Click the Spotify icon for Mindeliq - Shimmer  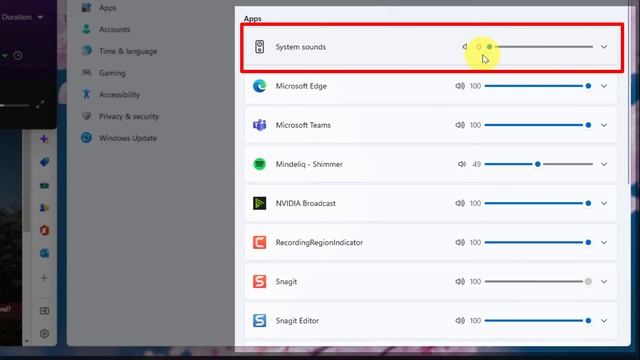pyautogui.click(x=260, y=164)
